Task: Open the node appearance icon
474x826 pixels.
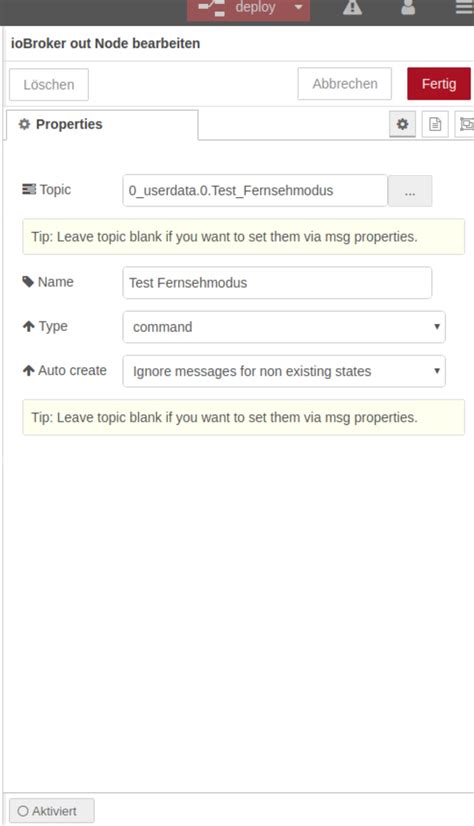Action: pyautogui.click(x=466, y=124)
